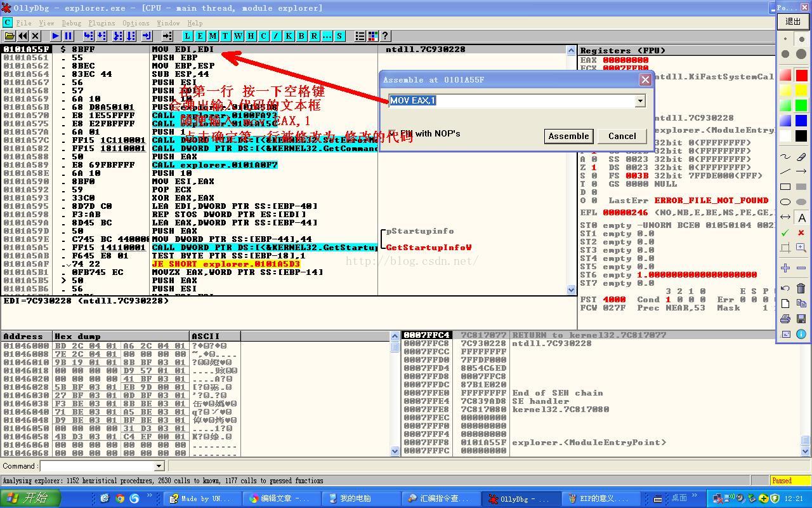Open the Log (L) window
The width and height of the screenshot is (812, 508).
[188, 36]
